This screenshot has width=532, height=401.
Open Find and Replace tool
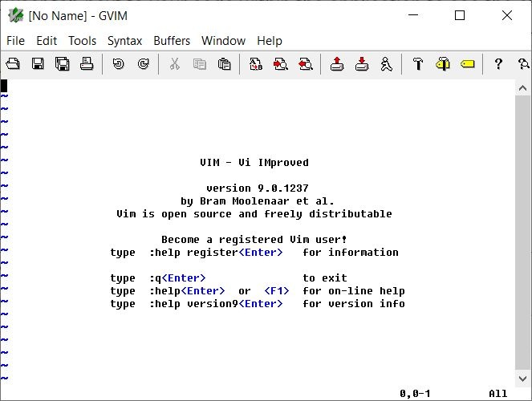coord(256,63)
